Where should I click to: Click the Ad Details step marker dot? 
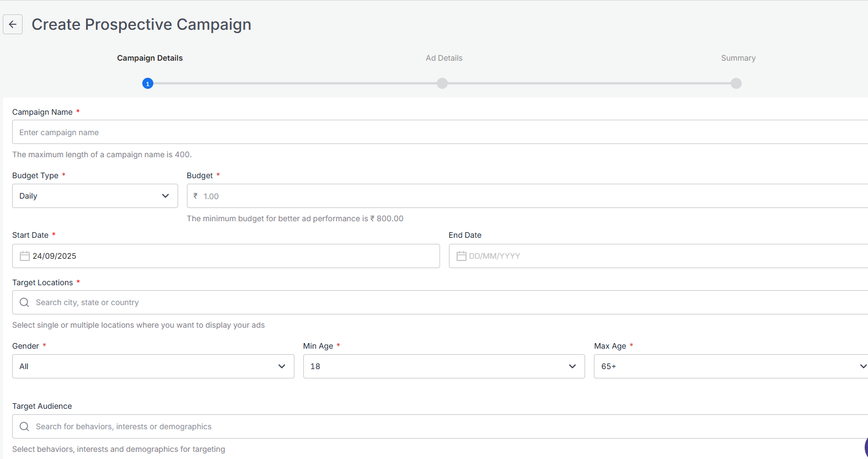[x=442, y=83]
